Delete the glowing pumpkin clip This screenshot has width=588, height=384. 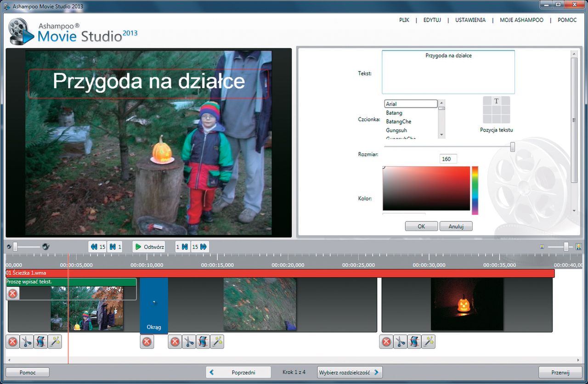386,342
